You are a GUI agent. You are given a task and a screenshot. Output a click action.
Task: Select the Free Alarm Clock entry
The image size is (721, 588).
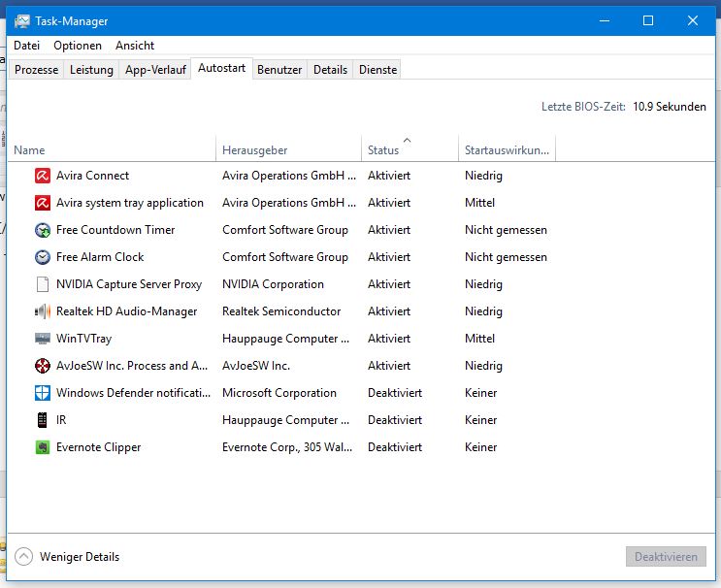click(x=100, y=257)
